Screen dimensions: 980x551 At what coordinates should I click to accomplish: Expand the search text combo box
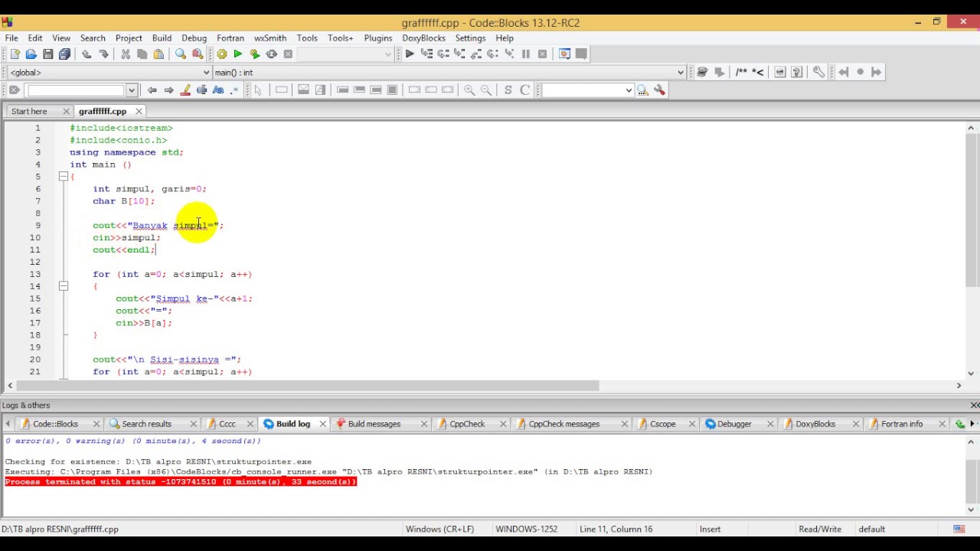click(x=132, y=90)
